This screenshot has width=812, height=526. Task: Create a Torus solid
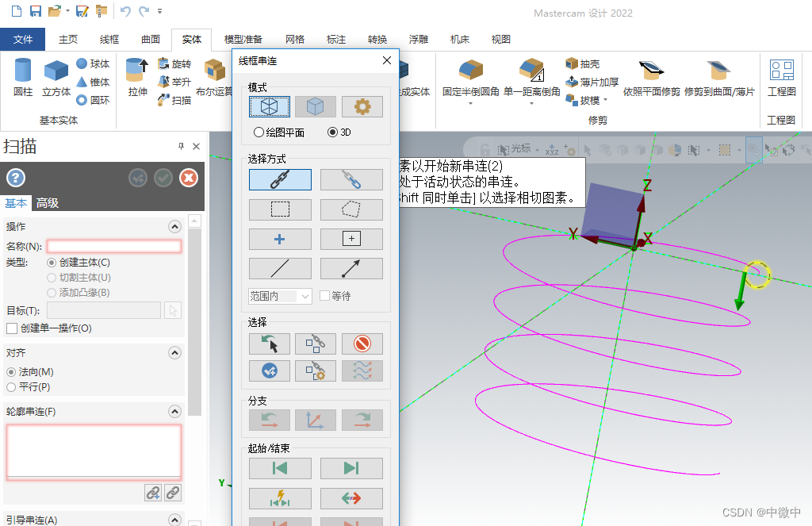point(93,100)
